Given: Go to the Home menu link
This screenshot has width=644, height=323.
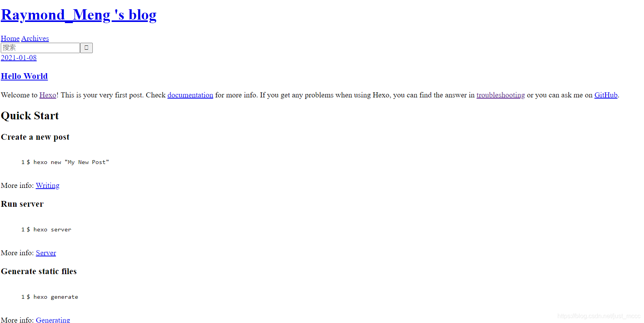Looking at the screenshot, I should coord(10,38).
